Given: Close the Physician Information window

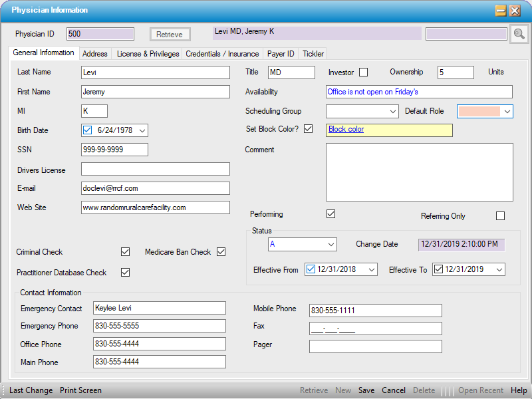Looking at the screenshot, I should 515,11.
